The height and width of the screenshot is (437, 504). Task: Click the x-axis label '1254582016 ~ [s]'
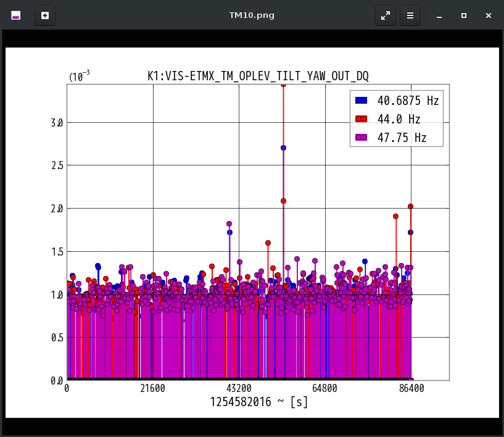(258, 402)
